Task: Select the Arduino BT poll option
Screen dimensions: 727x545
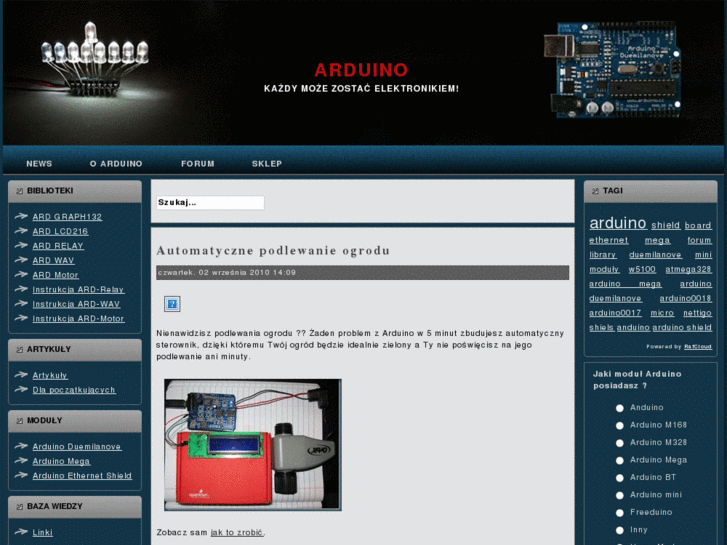Action: click(x=619, y=478)
